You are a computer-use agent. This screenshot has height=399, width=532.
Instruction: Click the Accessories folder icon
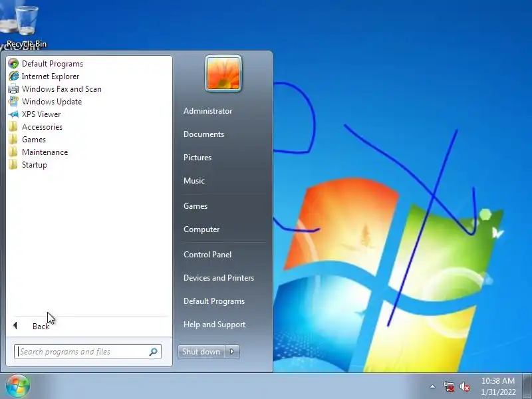click(x=13, y=126)
